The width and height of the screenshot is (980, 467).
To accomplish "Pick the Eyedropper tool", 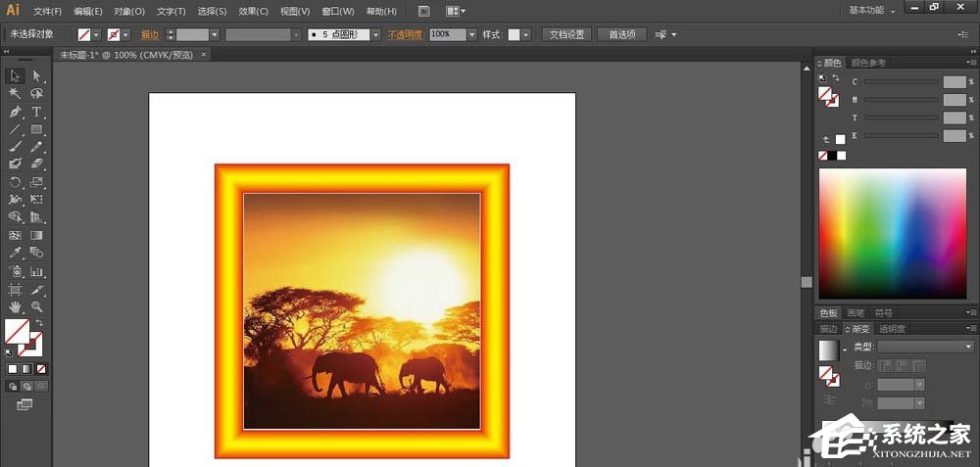I will [x=16, y=254].
